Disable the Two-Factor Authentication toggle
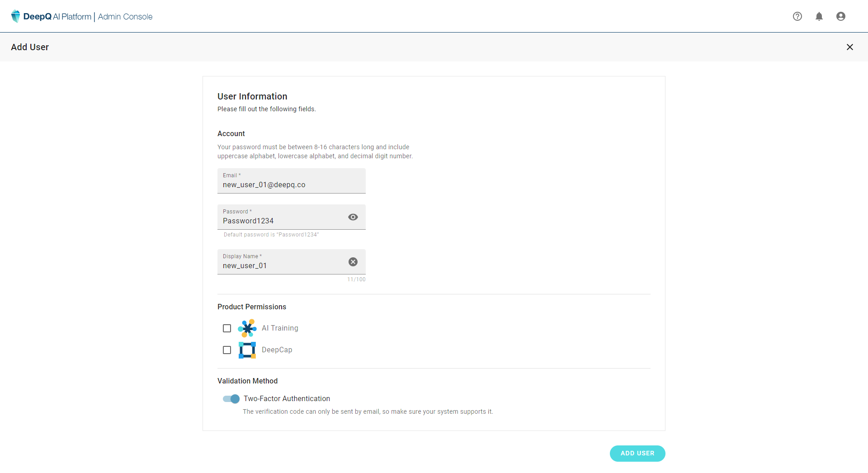Viewport: 868px width, 473px height. [231, 399]
